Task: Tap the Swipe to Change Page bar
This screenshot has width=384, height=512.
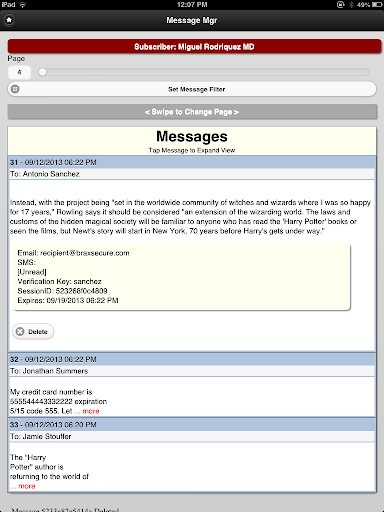Action: (x=192, y=112)
